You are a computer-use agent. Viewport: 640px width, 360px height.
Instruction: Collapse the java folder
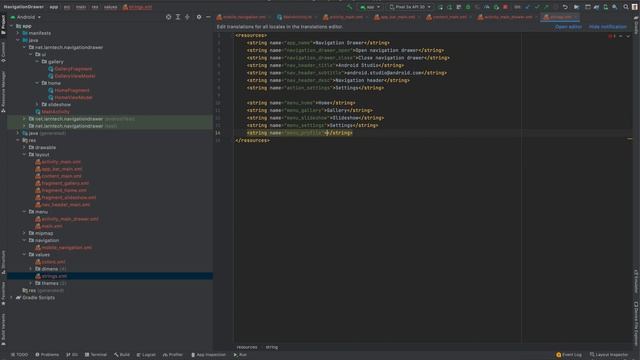[x=18, y=40]
